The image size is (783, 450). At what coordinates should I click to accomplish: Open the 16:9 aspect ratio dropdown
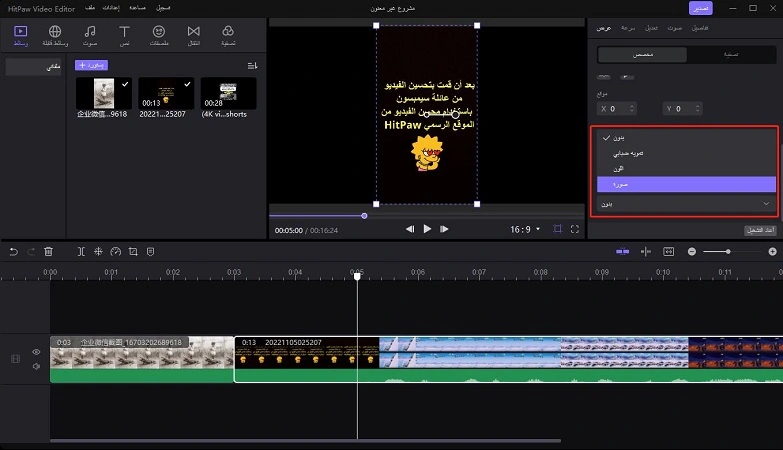[525, 229]
